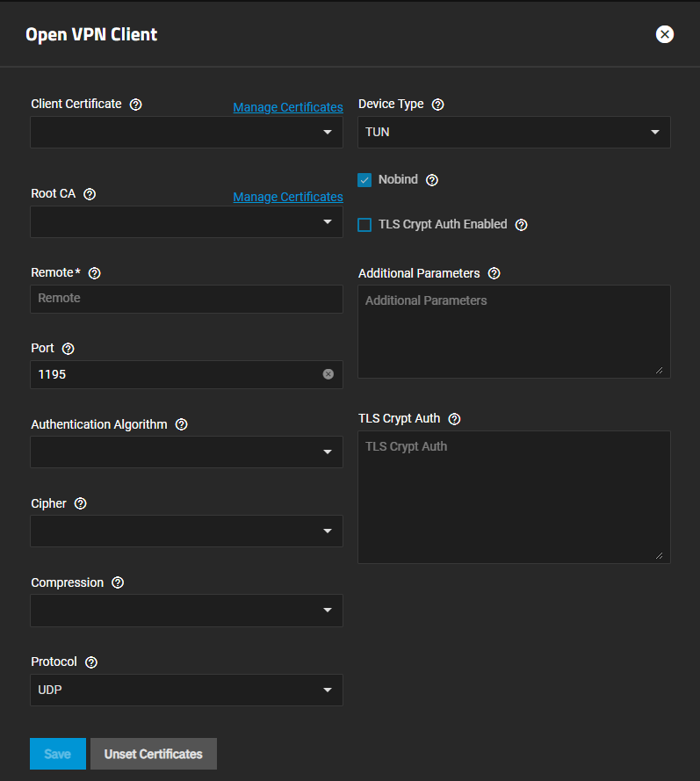Viewport: 700px width, 781px height.
Task: Show help for TLS Crypt Auth Enabled
Action: pos(521,225)
